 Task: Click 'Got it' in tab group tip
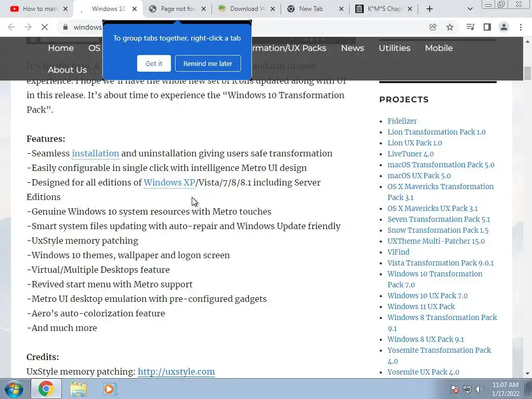click(x=154, y=63)
